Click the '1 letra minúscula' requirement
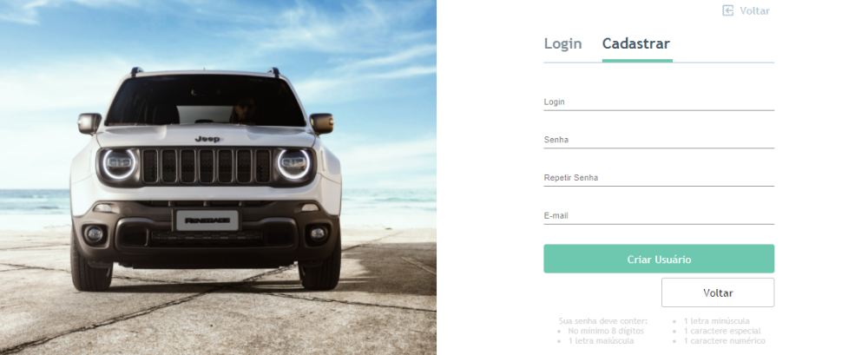The height and width of the screenshot is (355, 868). click(x=717, y=321)
